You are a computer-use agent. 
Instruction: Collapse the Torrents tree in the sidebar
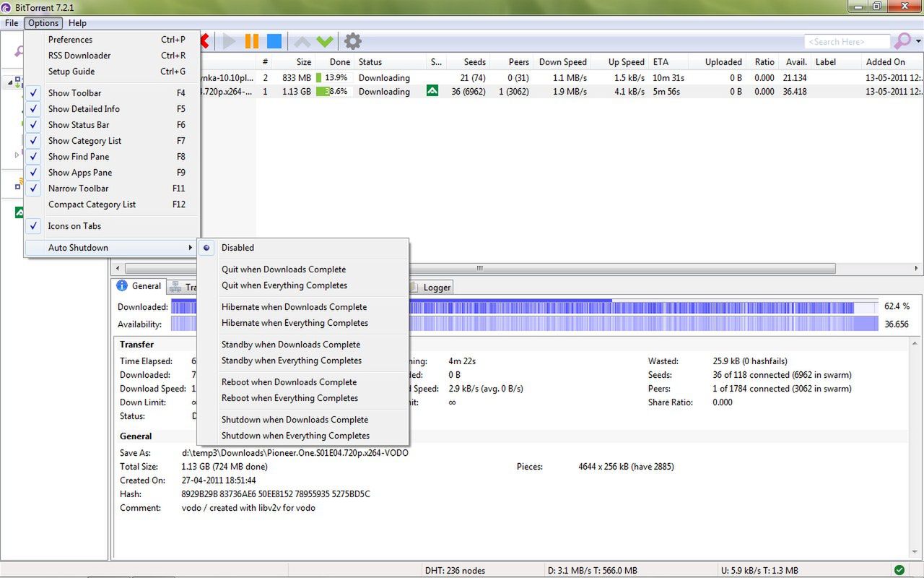point(10,82)
